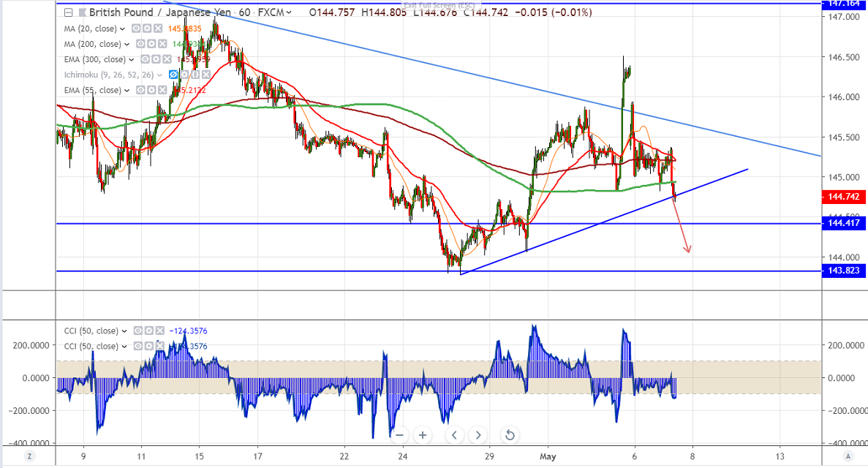
Task: Hide the MA (20, close) indicator
Action: (135, 29)
